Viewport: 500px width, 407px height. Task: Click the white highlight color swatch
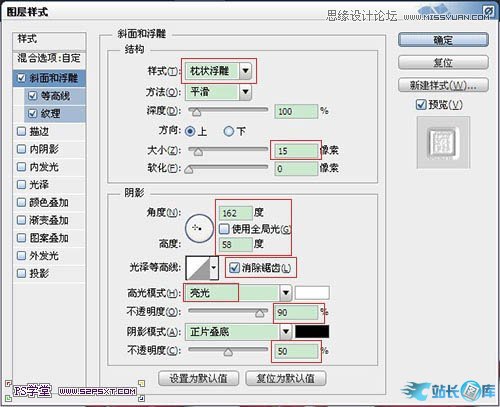(312, 293)
